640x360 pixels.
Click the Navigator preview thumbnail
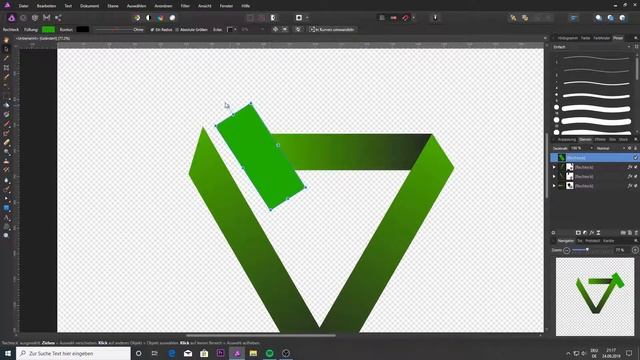coord(595,297)
